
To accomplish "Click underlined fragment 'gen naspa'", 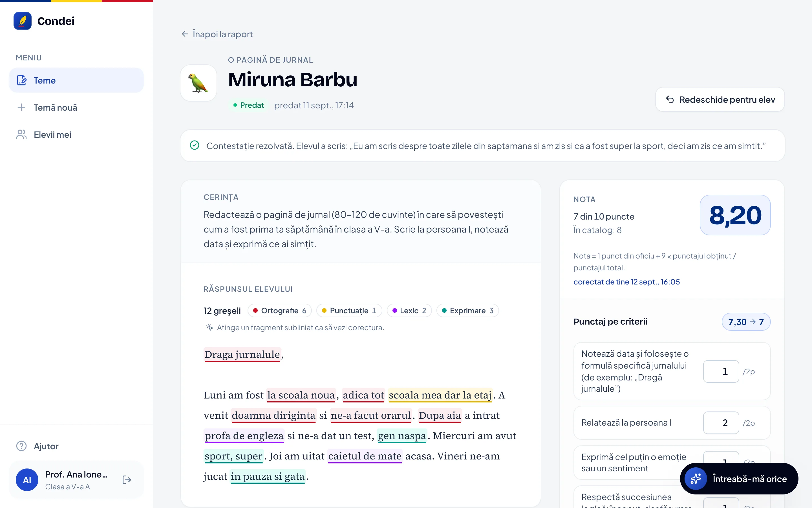I will (402, 436).
